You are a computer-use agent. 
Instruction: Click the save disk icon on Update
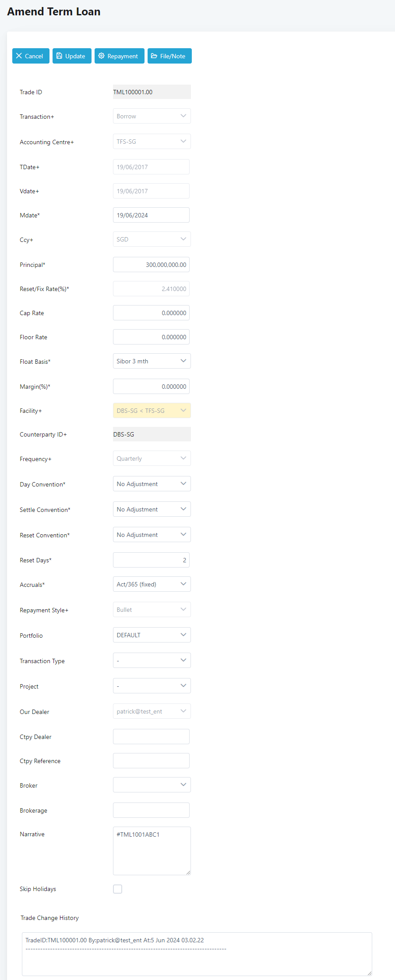pyautogui.click(x=59, y=56)
